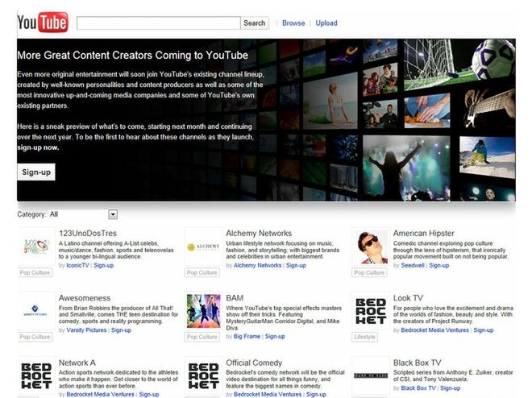Visit Bedrocket Media Ventures link under Official Comedy
This screenshot has width=532, height=398.
[x=268, y=394]
